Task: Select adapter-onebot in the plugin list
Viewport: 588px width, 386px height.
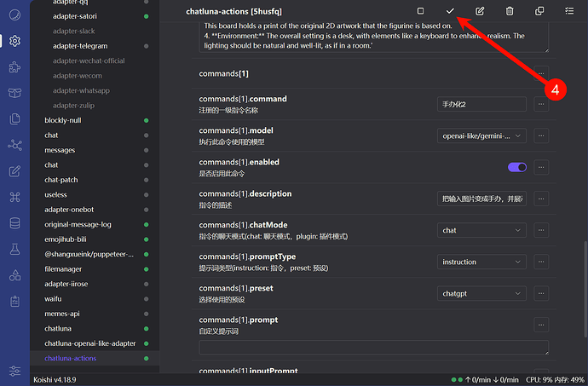Action: pyautogui.click(x=73, y=210)
